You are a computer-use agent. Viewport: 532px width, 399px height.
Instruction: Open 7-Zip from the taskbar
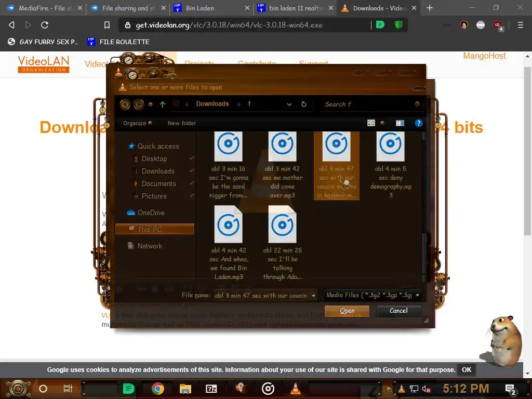[211, 389]
